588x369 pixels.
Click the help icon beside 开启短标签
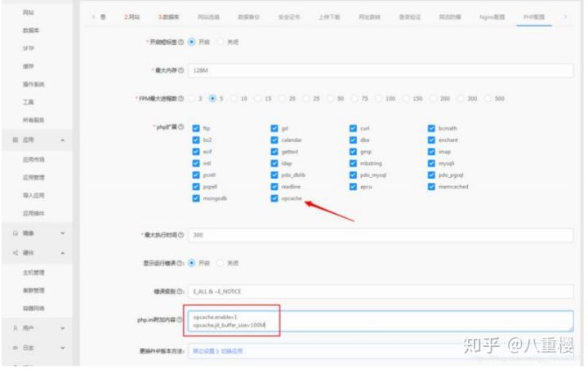[x=181, y=42]
